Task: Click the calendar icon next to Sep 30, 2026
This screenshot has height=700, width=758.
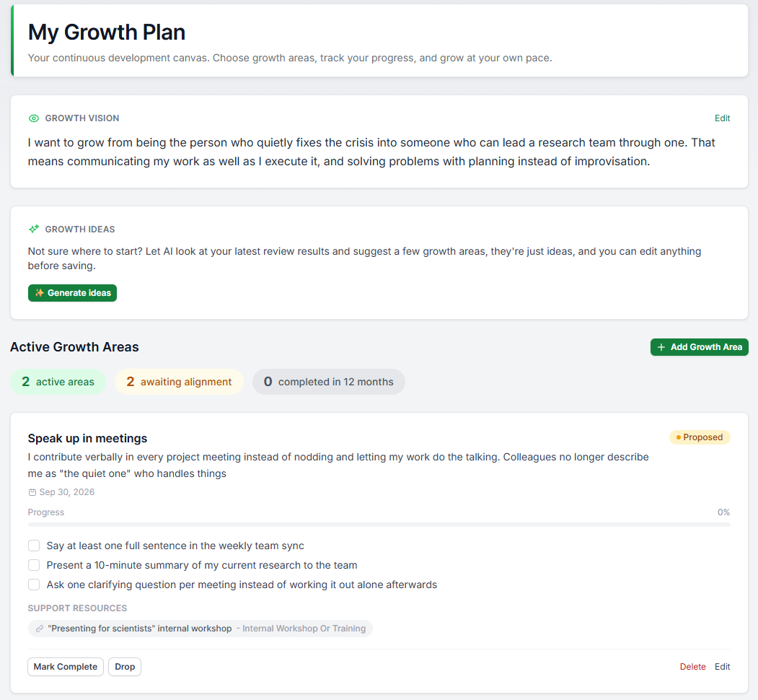Action: pos(32,492)
